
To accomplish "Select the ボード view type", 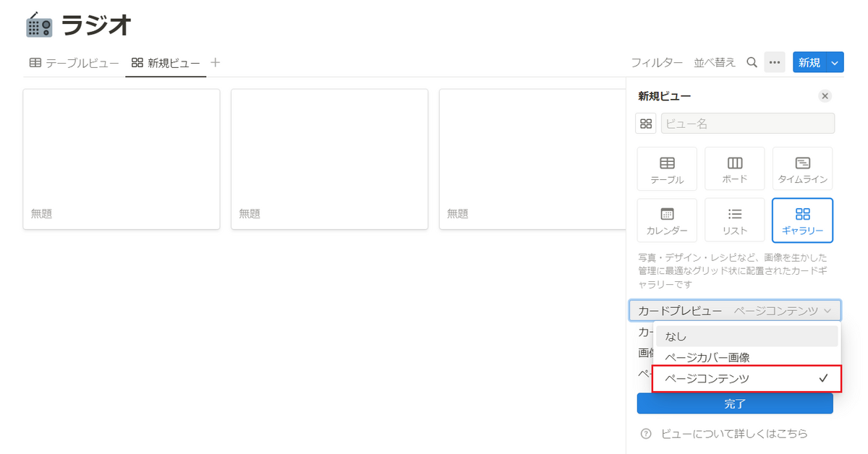I will click(x=735, y=169).
